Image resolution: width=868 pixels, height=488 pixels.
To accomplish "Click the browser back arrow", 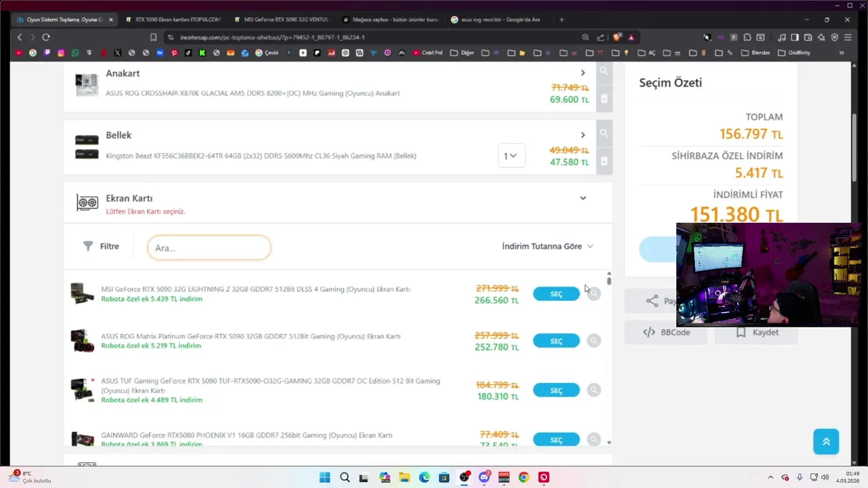I will pyautogui.click(x=20, y=37).
